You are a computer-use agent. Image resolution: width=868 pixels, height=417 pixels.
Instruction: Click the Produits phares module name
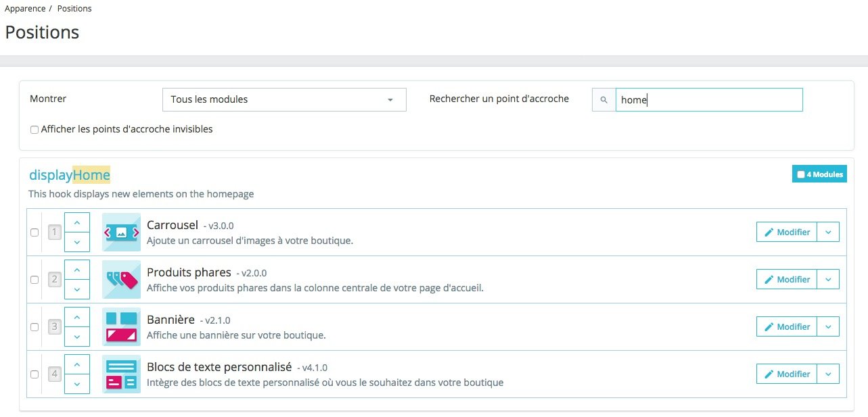[189, 272]
